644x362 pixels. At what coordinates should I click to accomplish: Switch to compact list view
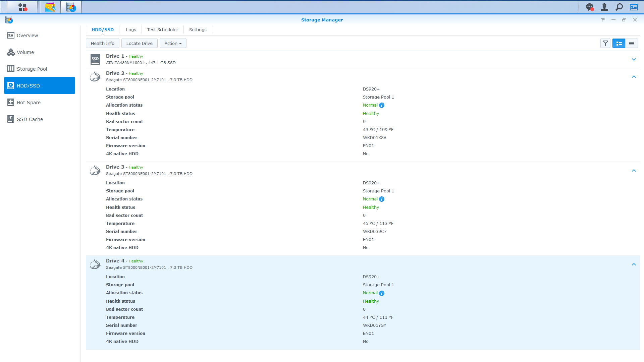tap(632, 44)
